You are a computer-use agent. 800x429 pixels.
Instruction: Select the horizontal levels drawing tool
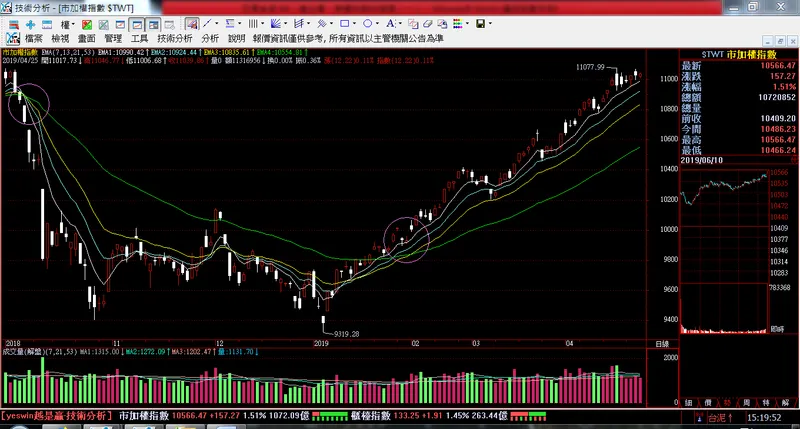click(230, 23)
